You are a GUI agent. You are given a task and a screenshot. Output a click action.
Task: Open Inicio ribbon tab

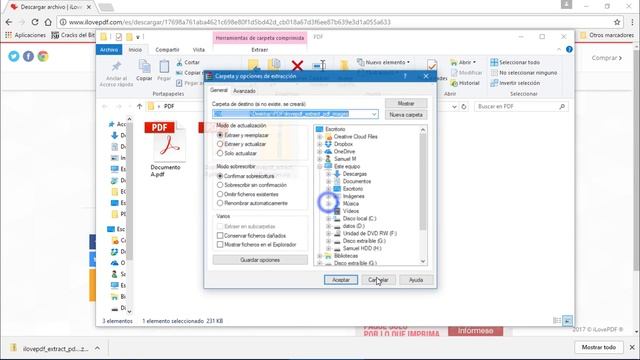point(135,49)
